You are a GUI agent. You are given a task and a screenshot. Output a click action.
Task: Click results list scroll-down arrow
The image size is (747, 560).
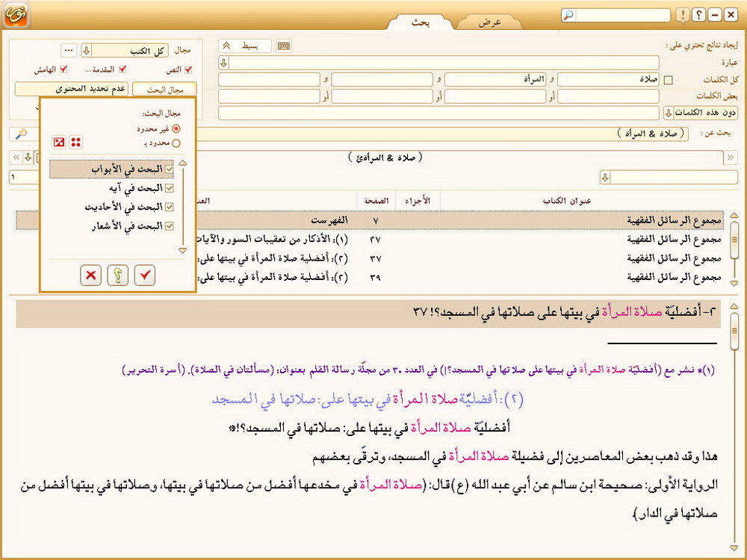734,283
